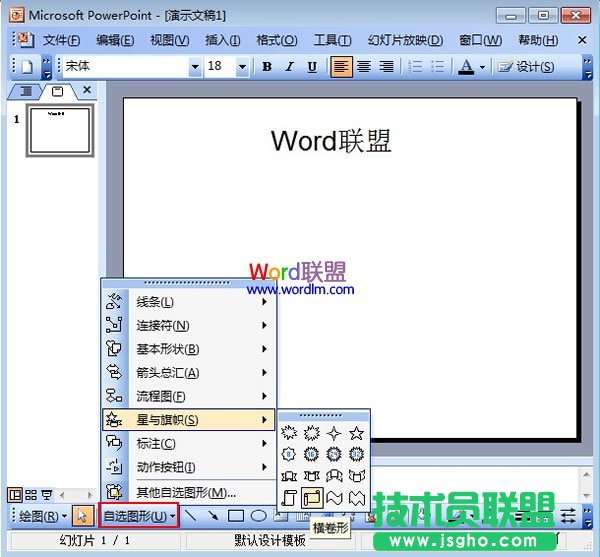Select the vertical scroll shape
The width and height of the screenshot is (600, 557).
click(289, 498)
